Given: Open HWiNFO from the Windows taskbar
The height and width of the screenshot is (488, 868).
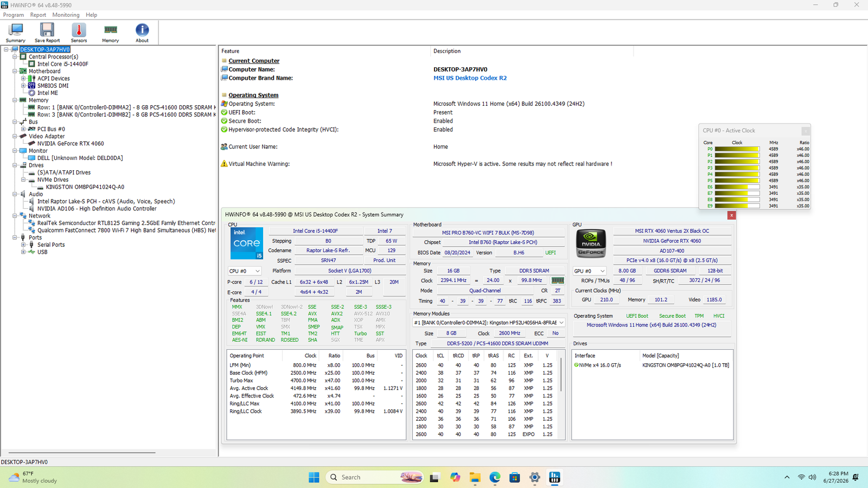Looking at the screenshot, I should tap(554, 477).
